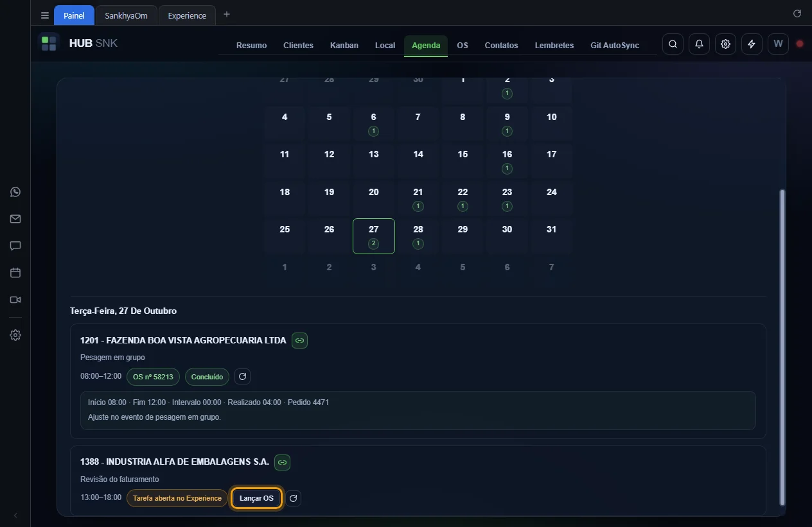Open the Resumo menu item
Image resolution: width=812 pixels, height=527 pixels.
251,46
